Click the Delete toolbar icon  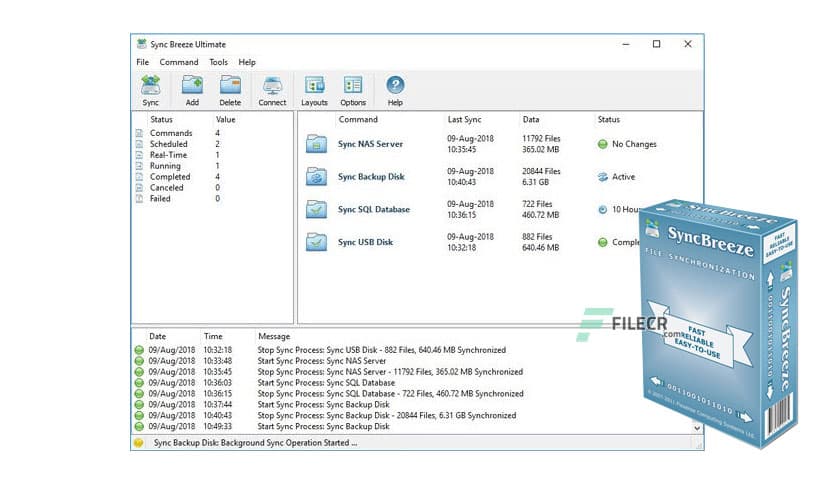230,90
